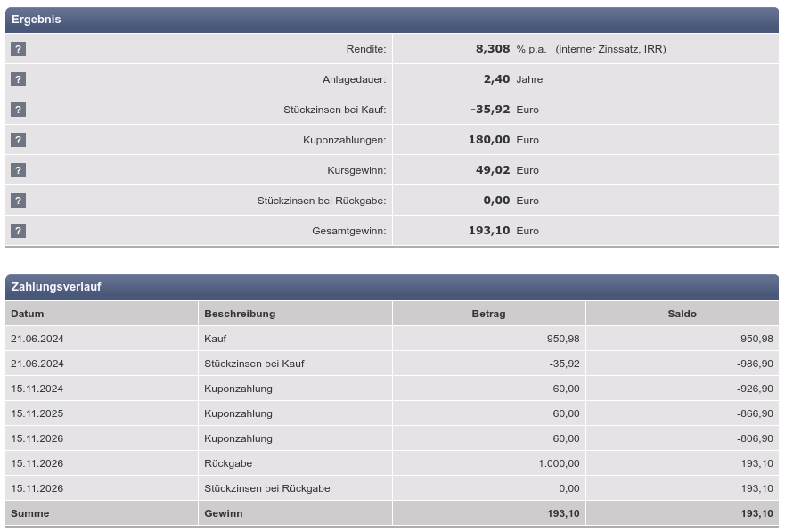Screen dimensions: 785x532
Task: Click the help icon beside Rendite
Action: click(x=18, y=49)
